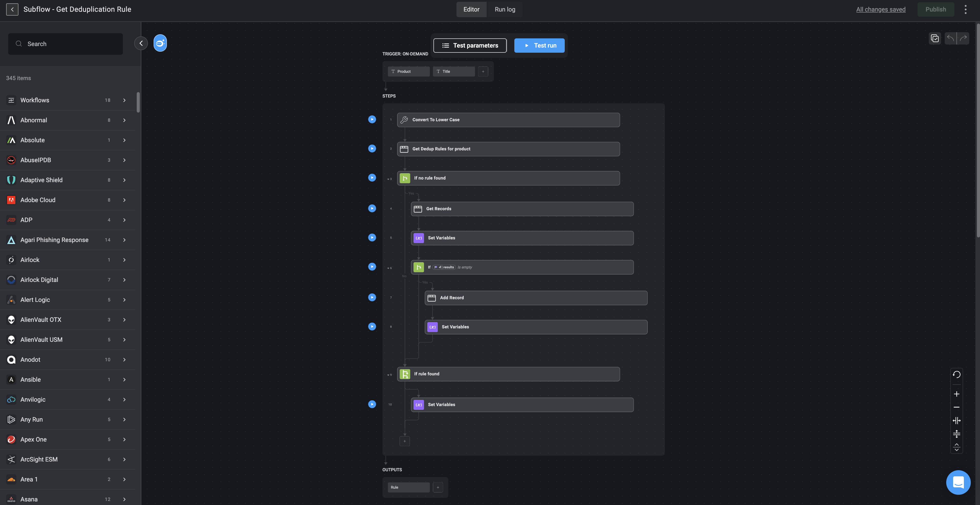The width and height of the screenshot is (980, 505).
Task: Open ADP in the integrations list
Action: (68, 220)
